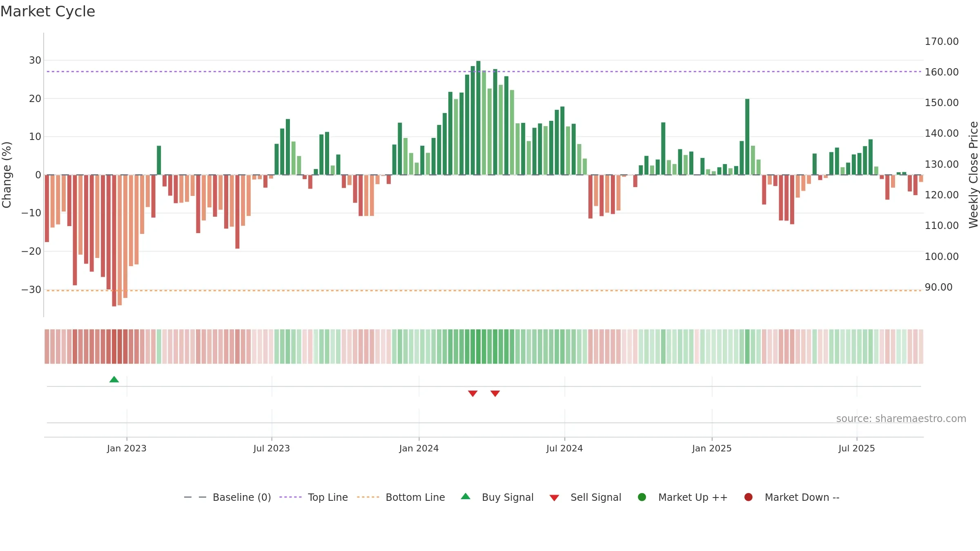Image resolution: width=980 pixels, height=551 pixels.
Task: Click the green circle Market Up icon
Action: pos(642,497)
